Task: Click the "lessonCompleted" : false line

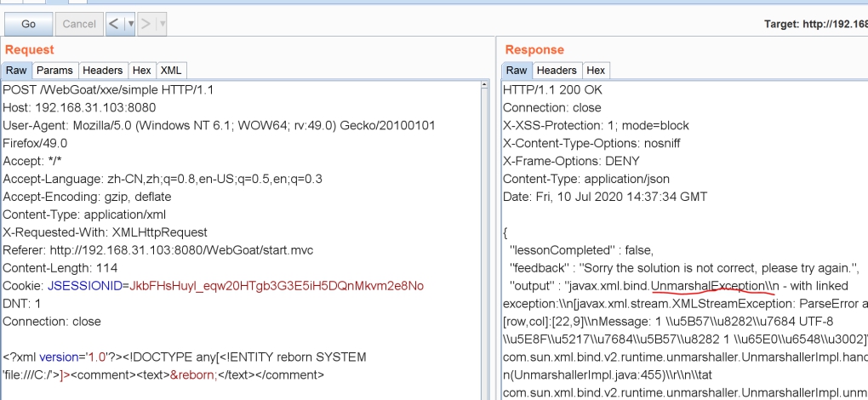Action: click(x=581, y=250)
